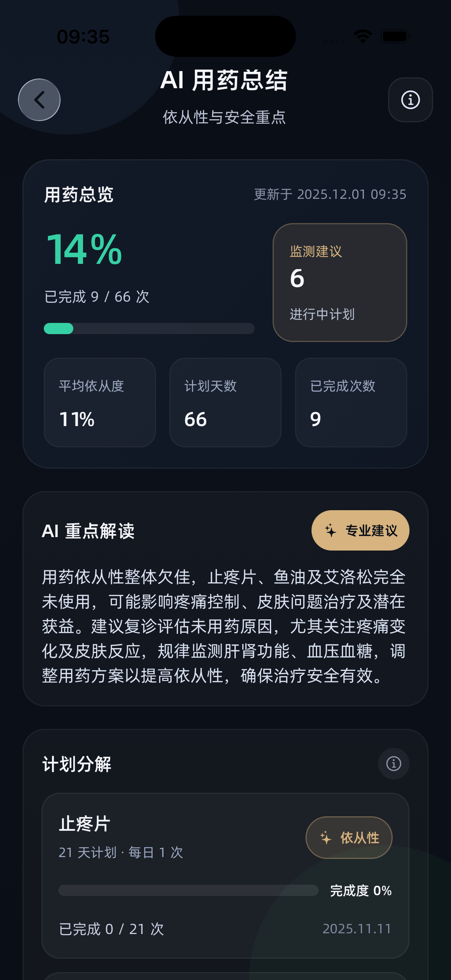Tap the Wi-Fi status icon

(363, 37)
